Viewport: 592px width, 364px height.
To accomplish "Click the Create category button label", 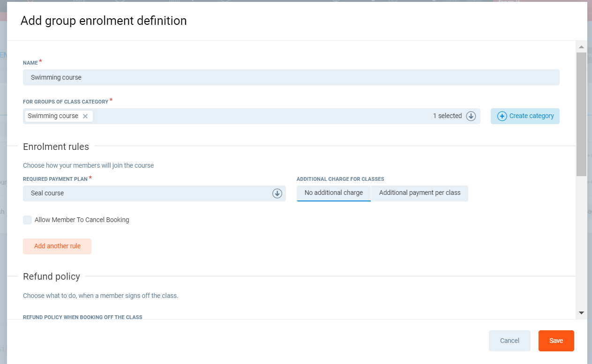I will (532, 116).
